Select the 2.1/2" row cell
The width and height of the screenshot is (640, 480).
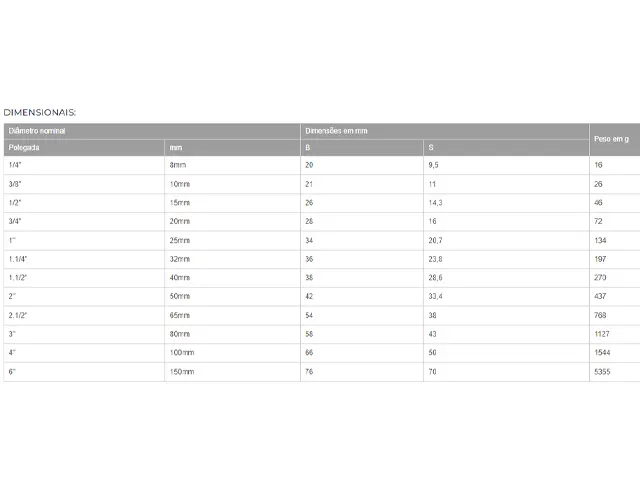tap(84, 316)
